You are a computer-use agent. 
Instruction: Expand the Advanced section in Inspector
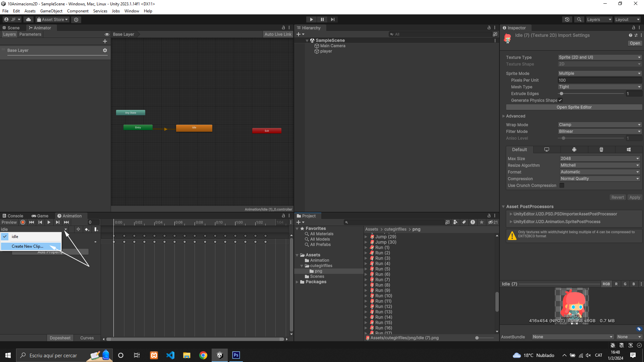click(x=516, y=116)
